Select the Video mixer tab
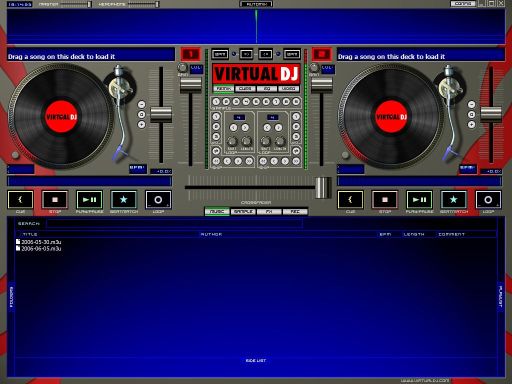The height and width of the screenshot is (384, 512). tap(288, 89)
